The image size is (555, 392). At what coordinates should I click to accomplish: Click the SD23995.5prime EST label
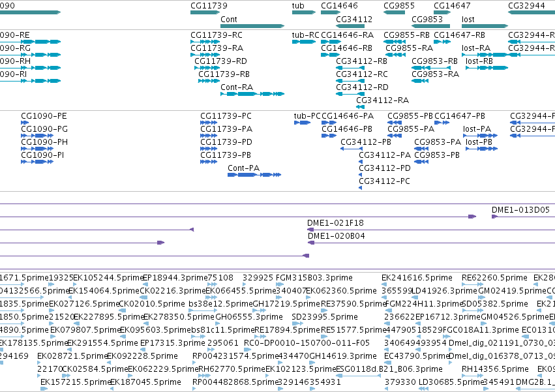325,317
